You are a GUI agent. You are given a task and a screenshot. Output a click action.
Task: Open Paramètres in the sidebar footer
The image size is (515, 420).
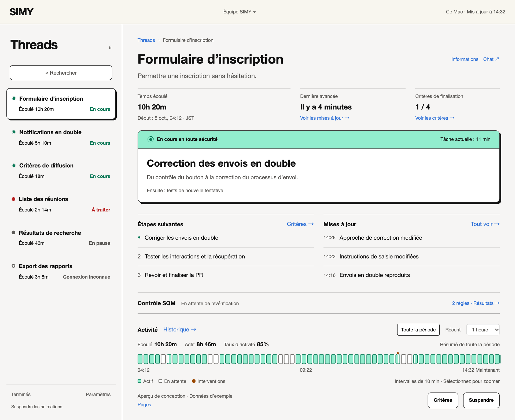click(x=98, y=395)
